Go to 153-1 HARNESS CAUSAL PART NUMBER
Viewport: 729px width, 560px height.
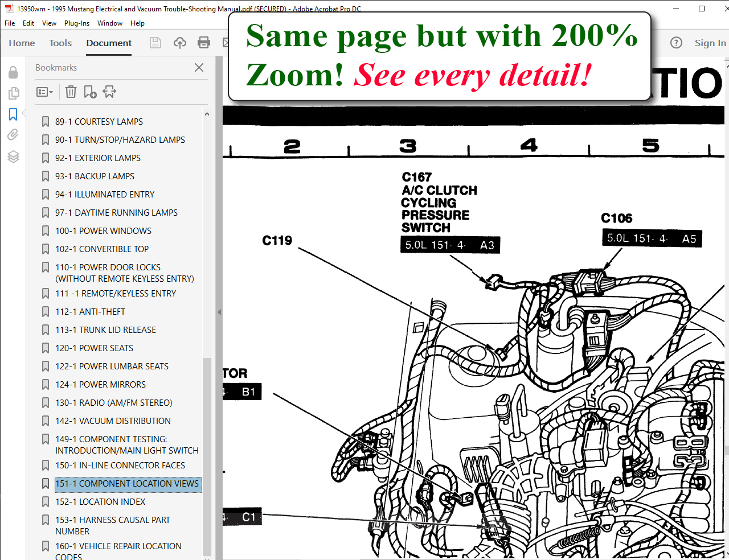pos(113,526)
